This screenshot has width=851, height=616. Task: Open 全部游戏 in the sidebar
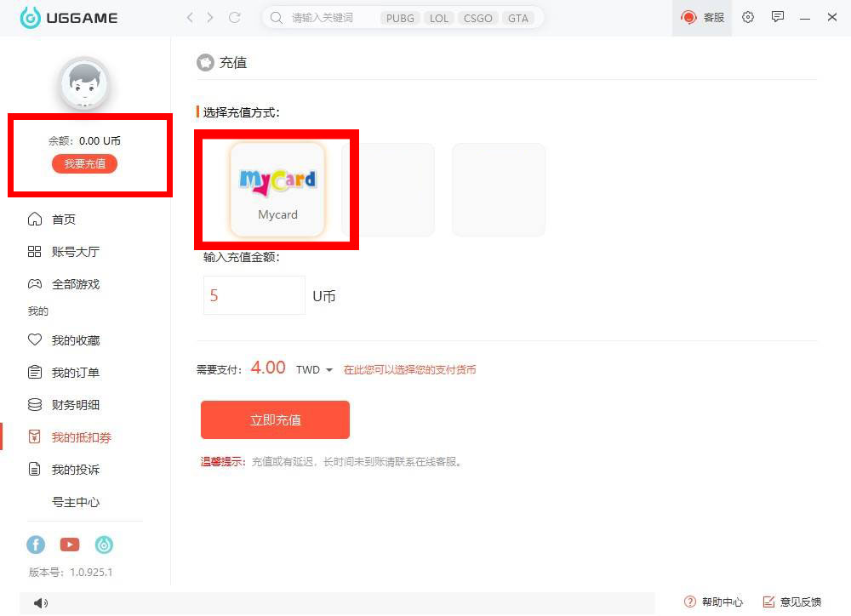point(76,284)
